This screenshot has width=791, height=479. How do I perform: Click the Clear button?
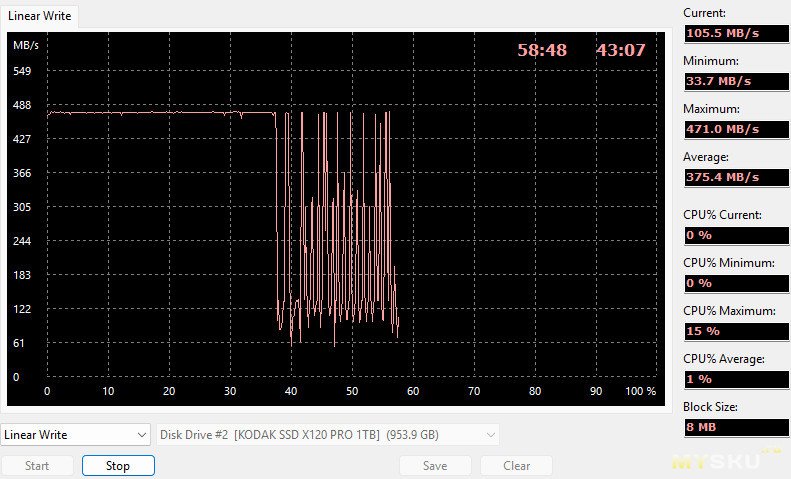[x=516, y=466]
